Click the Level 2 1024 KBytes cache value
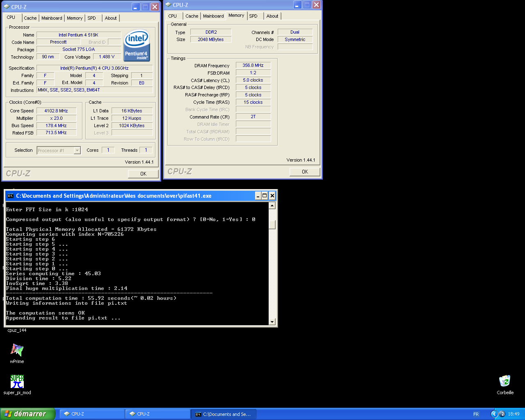 coord(132,126)
